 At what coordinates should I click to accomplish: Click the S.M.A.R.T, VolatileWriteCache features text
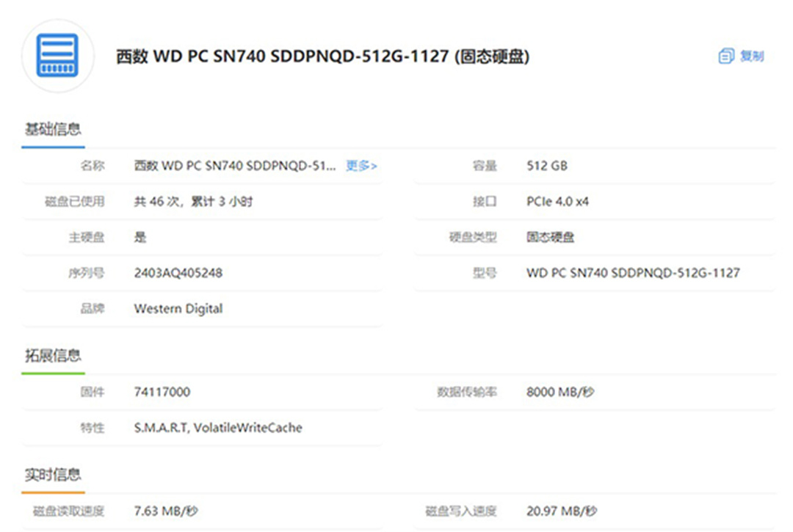pos(218,428)
